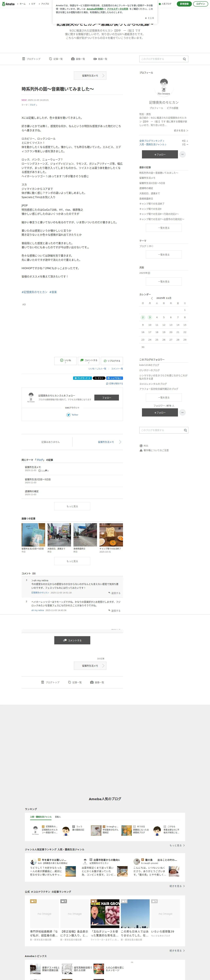Open 留置所生活2日目〜5日目 in the same-theme list
This screenshot has width=210, height=980.
[x=38, y=479]
